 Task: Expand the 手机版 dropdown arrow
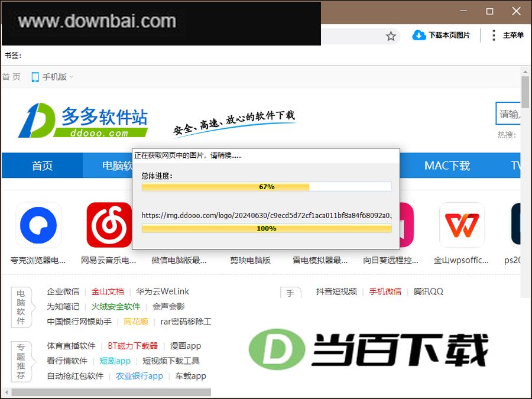72,77
